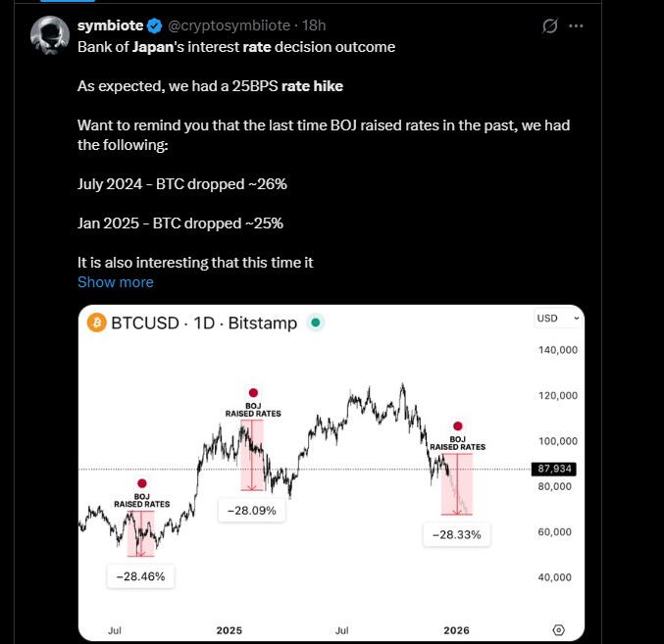Screen dimensions: 664x644
Task: Click the green market status dot
Action: pos(316,322)
